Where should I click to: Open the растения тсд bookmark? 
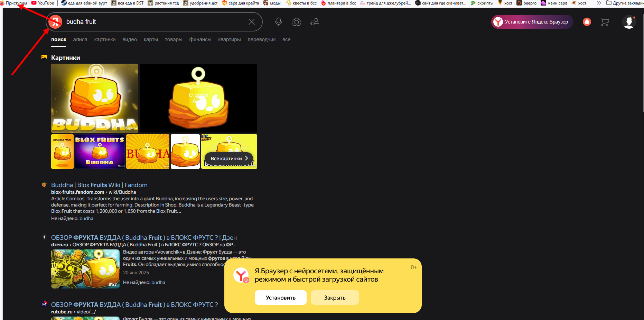coord(163,3)
